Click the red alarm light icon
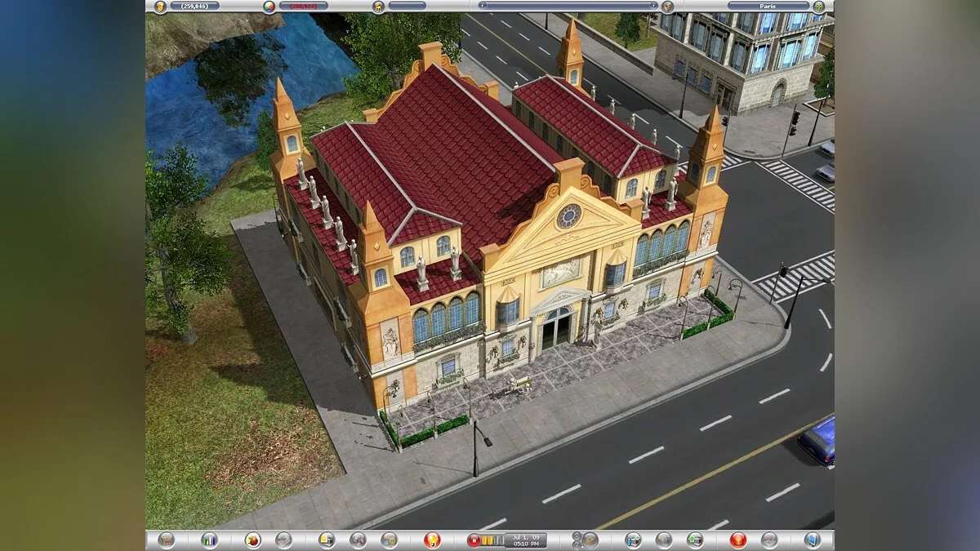This screenshot has width=980, height=551. 738,540
